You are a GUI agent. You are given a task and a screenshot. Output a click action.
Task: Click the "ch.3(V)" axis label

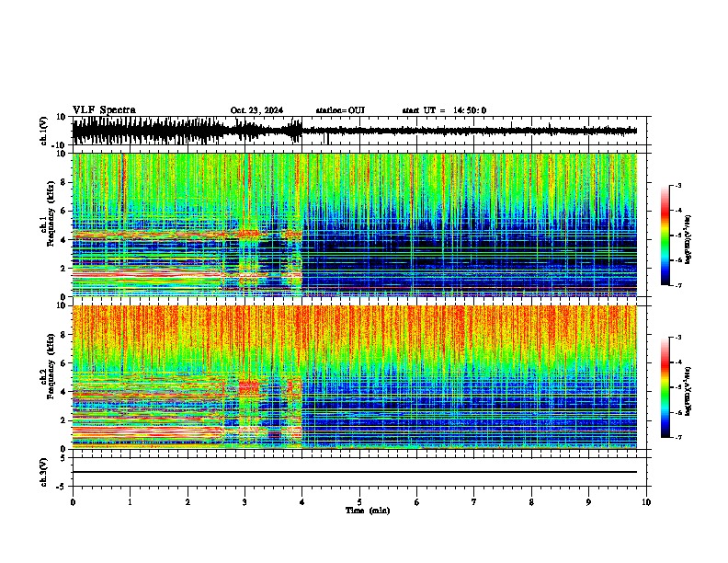pyautogui.click(x=44, y=472)
